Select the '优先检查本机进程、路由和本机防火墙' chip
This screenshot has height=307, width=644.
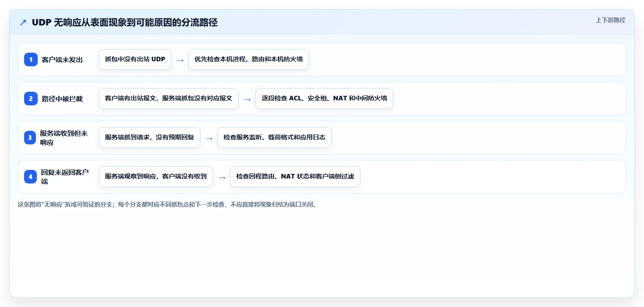pyautogui.click(x=249, y=59)
